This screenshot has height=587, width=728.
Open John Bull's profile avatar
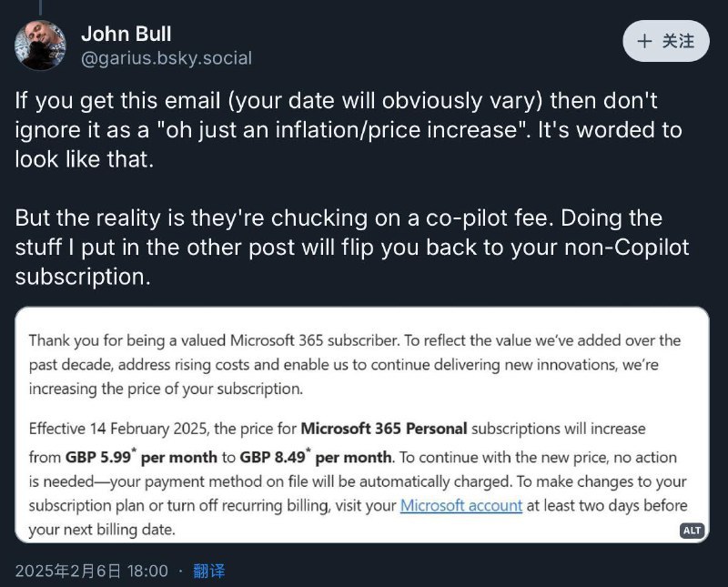(x=41, y=46)
